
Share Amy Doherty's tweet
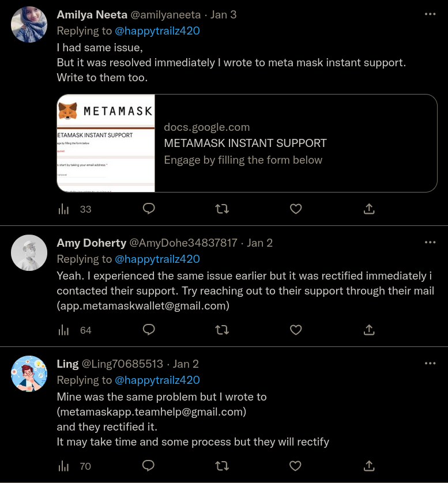pyautogui.click(x=370, y=330)
